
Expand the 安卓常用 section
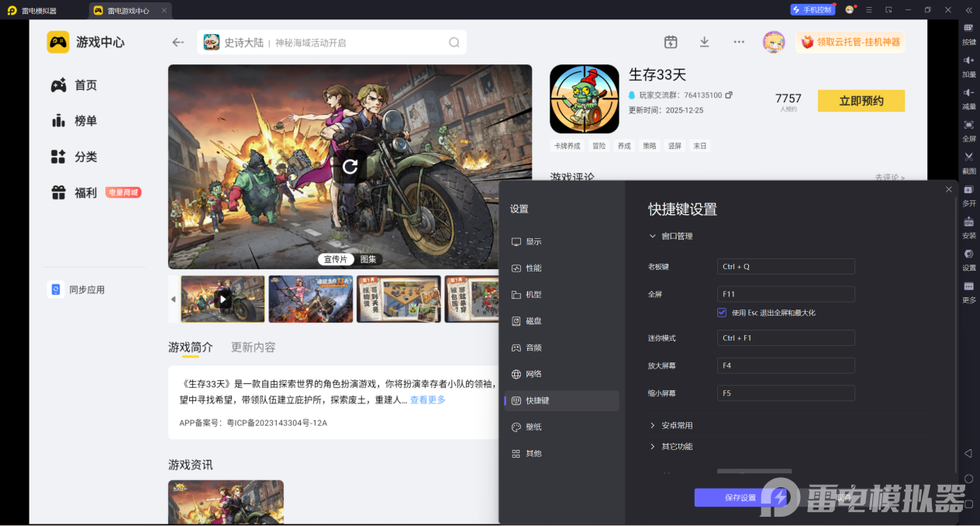pos(671,425)
